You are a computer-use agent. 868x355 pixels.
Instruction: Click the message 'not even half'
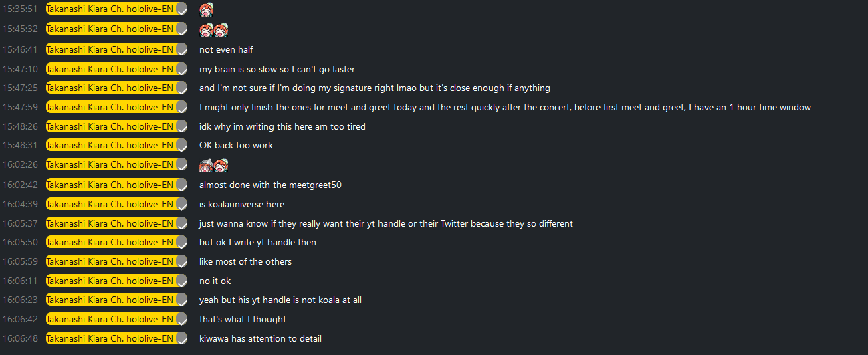click(x=226, y=49)
